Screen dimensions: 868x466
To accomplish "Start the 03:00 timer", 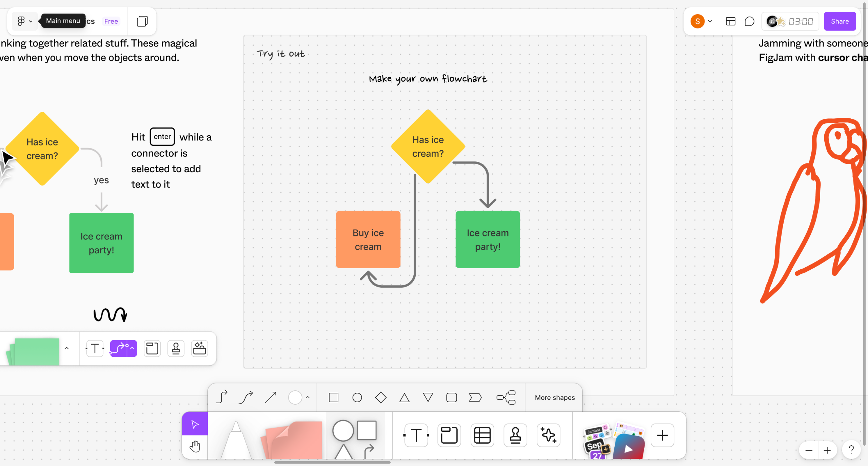I will pos(801,21).
